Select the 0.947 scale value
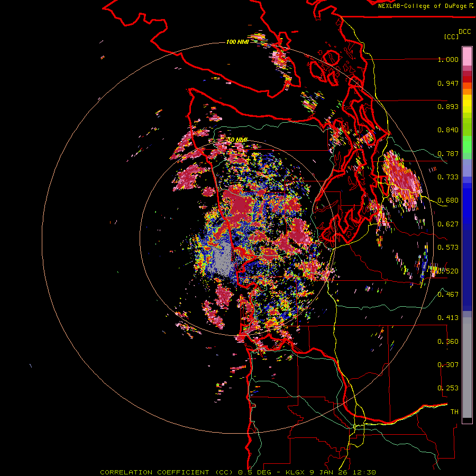 pyautogui.click(x=448, y=83)
